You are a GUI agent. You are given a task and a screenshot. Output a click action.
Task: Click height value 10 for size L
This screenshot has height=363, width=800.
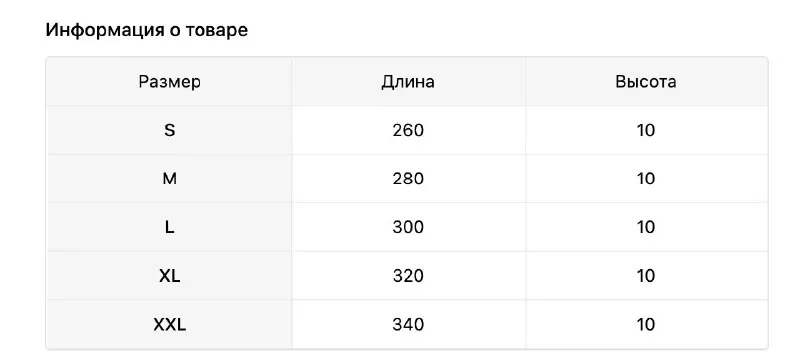646,227
